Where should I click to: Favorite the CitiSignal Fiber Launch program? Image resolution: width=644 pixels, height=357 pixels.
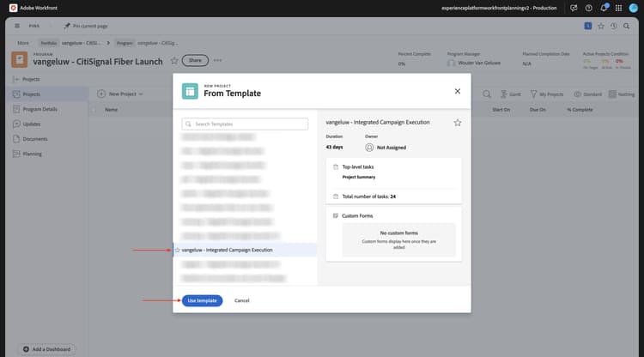pos(174,61)
